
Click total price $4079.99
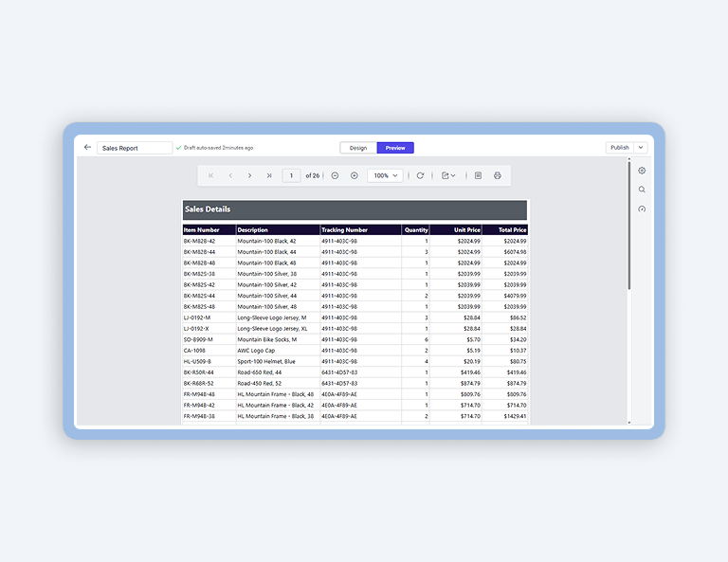pos(516,296)
